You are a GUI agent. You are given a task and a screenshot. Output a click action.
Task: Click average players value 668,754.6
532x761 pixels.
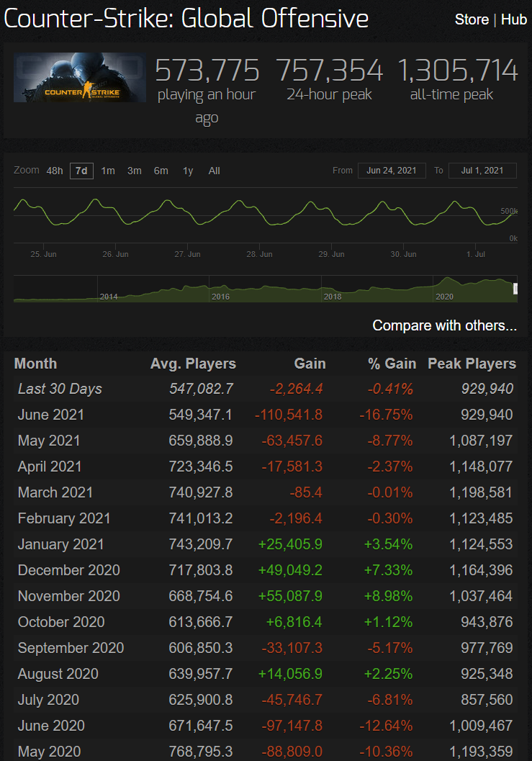[201, 596]
